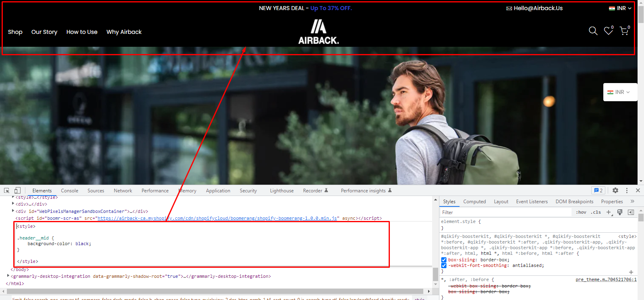This screenshot has height=300, width=644.
Task: Open DevTools settings gear
Action: pos(615,190)
